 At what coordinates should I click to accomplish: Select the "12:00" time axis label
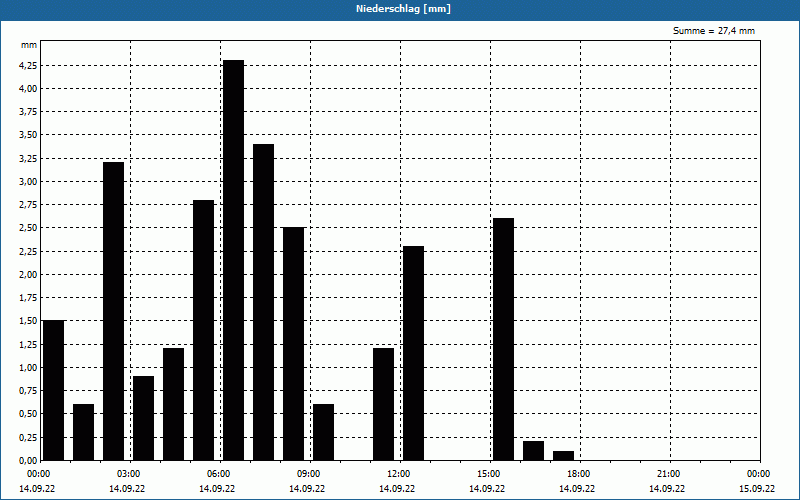399,474
